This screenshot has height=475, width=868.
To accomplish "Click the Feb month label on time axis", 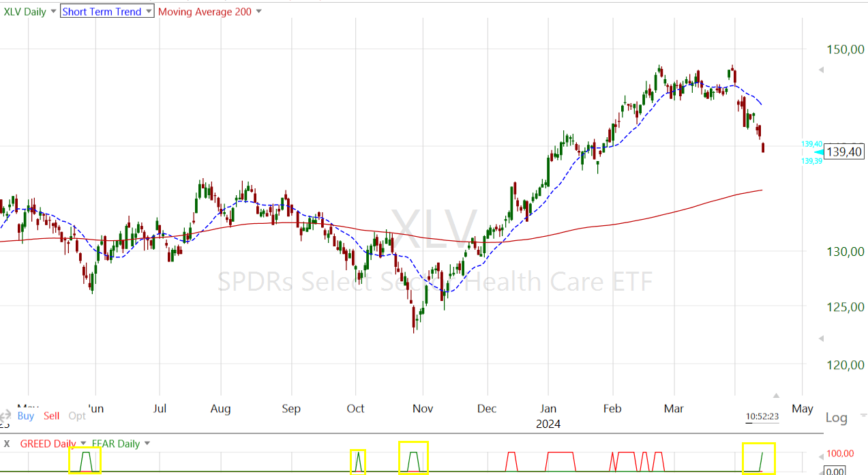I will 612,409.
